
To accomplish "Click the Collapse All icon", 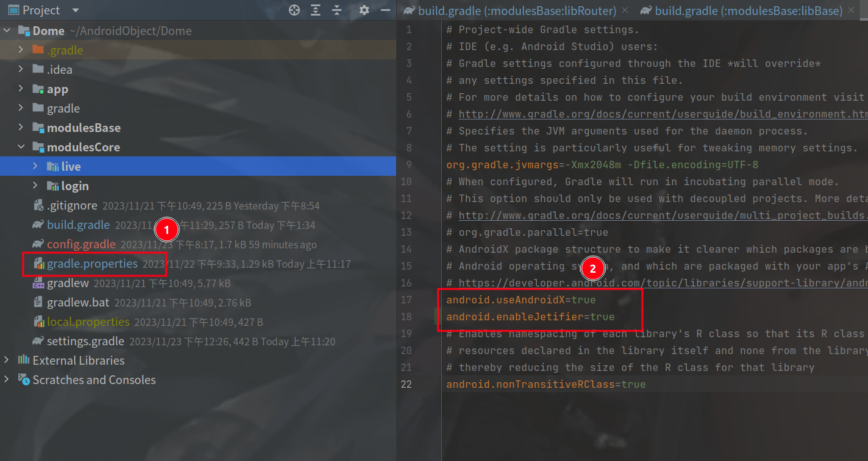I will [x=337, y=10].
